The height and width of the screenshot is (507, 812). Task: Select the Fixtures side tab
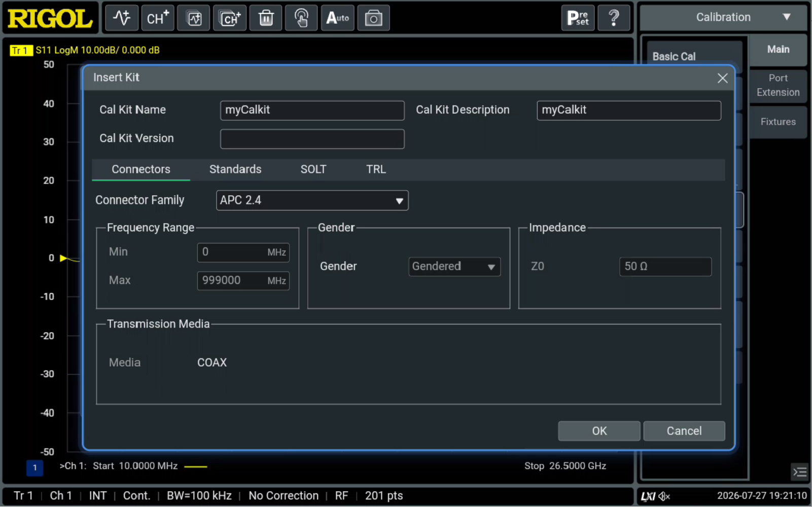pyautogui.click(x=778, y=122)
